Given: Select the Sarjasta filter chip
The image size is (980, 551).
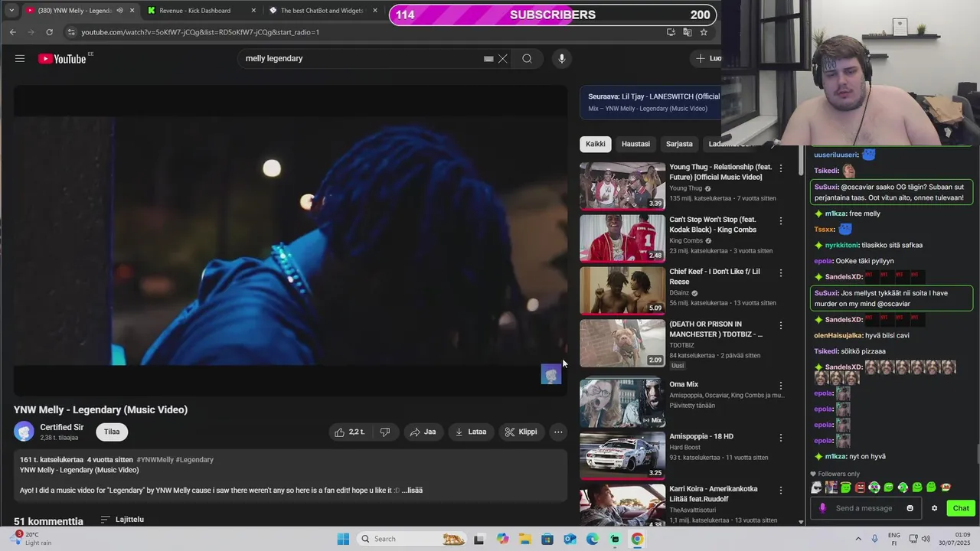Looking at the screenshot, I should [x=679, y=144].
